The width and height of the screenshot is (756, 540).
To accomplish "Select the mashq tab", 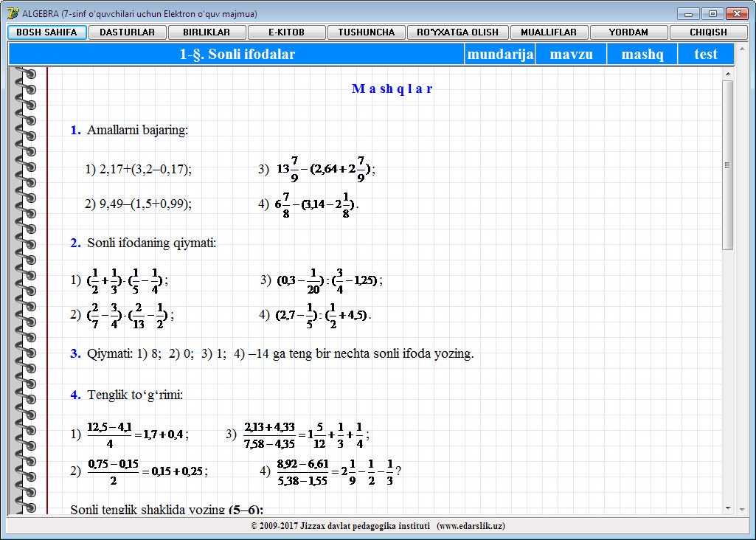I will (x=642, y=54).
